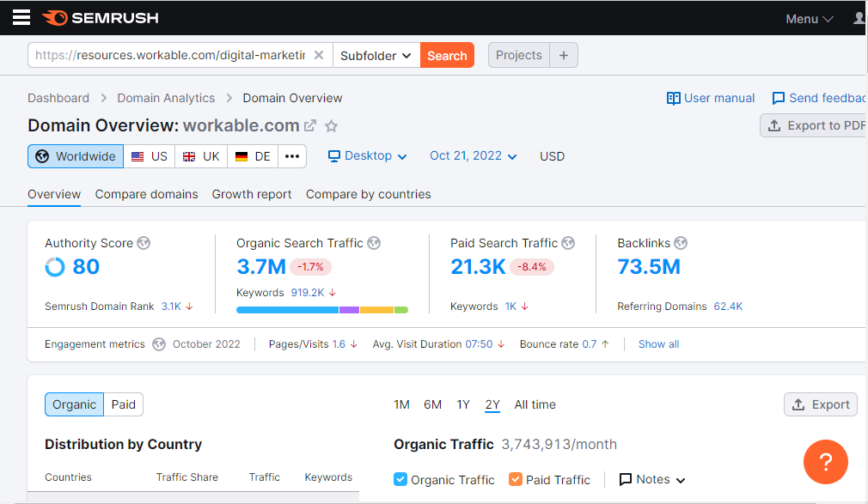Show more countries with ellipsis button
The height and width of the screenshot is (504, 868).
click(292, 156)
